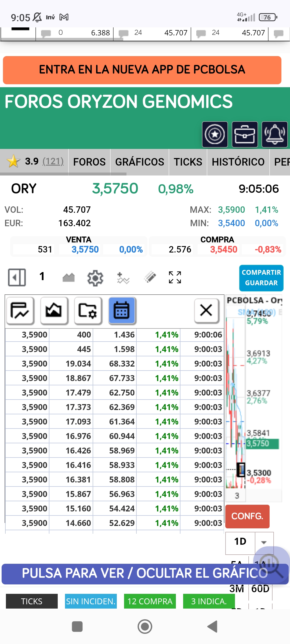Tap the fullscreen expand arrows icon

click(175, 277)
